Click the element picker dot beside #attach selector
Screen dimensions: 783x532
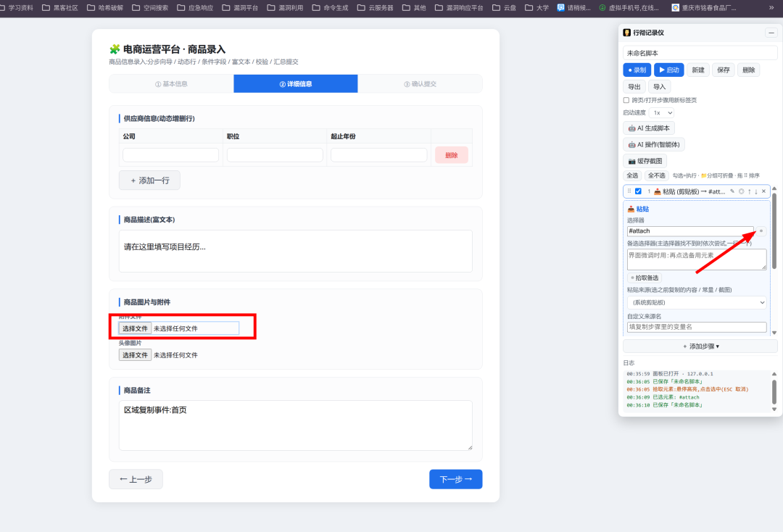[x=761, y=231]
